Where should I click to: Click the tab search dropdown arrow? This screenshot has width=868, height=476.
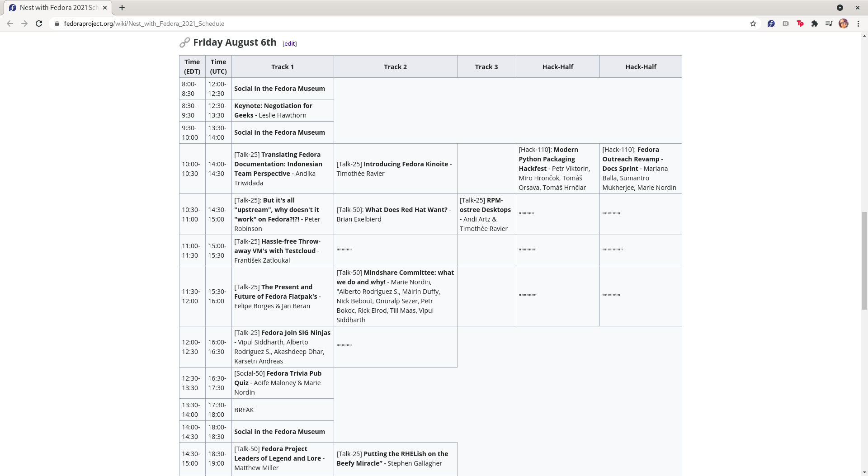tap(840, 8)
